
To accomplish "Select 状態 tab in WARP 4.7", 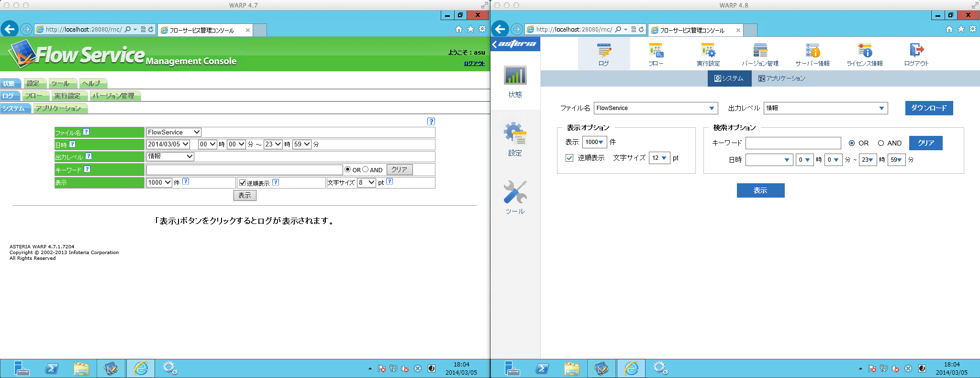I will coord(10,83).
